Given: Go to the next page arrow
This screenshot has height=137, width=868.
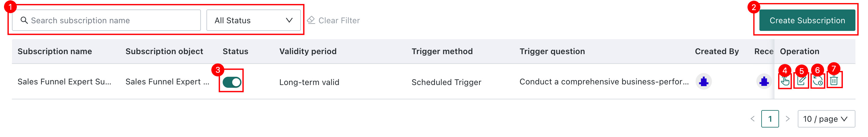Looking at the screenshot, I should pyautogui.click(x=788, y=119).
